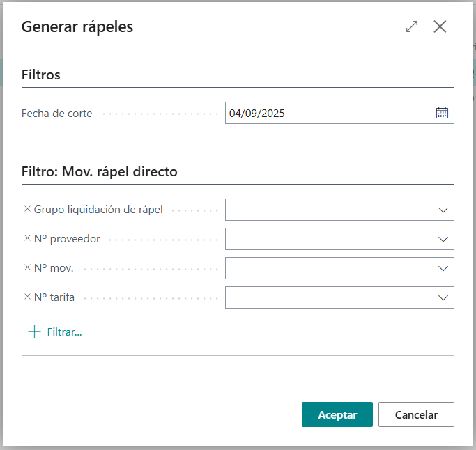The height and width of the screenshot is (450, 476).
Task: Open the calendar picker for Fecha de corte
Action: click(x=442, y=113)
